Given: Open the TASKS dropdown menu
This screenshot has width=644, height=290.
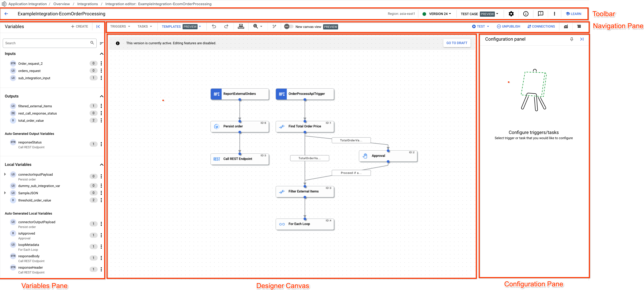Looking at the screenshot, I should (144, 27).
